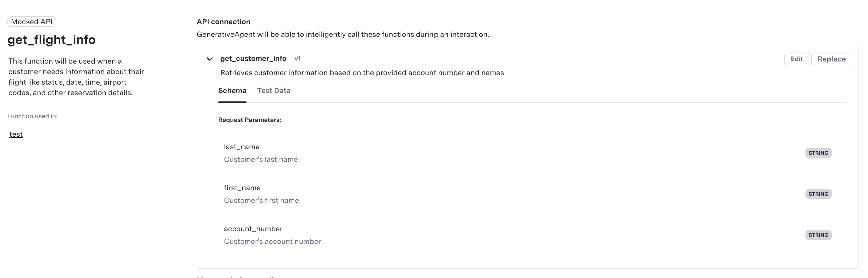Image resolution: width=868 pixels, height=278 pixels.
Task: Select the last_name parameter
Action: [x=242, y=147]
